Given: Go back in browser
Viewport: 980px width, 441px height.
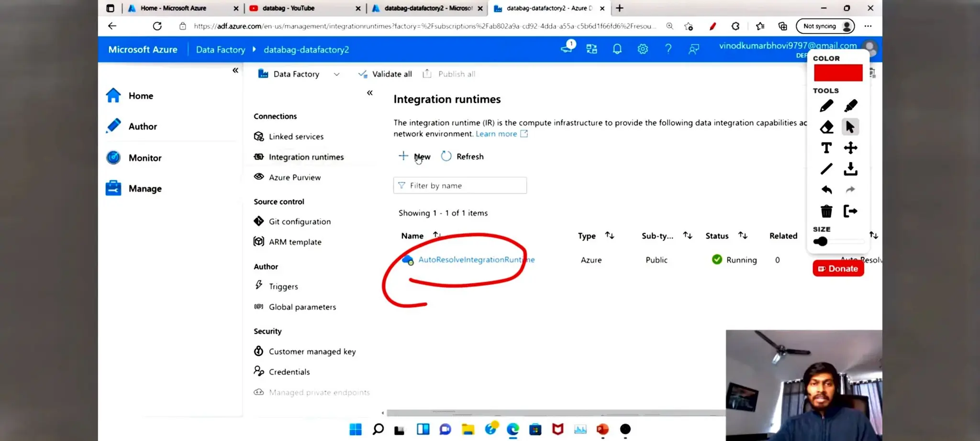Looking at the screenshot, I should coord(112,26).
